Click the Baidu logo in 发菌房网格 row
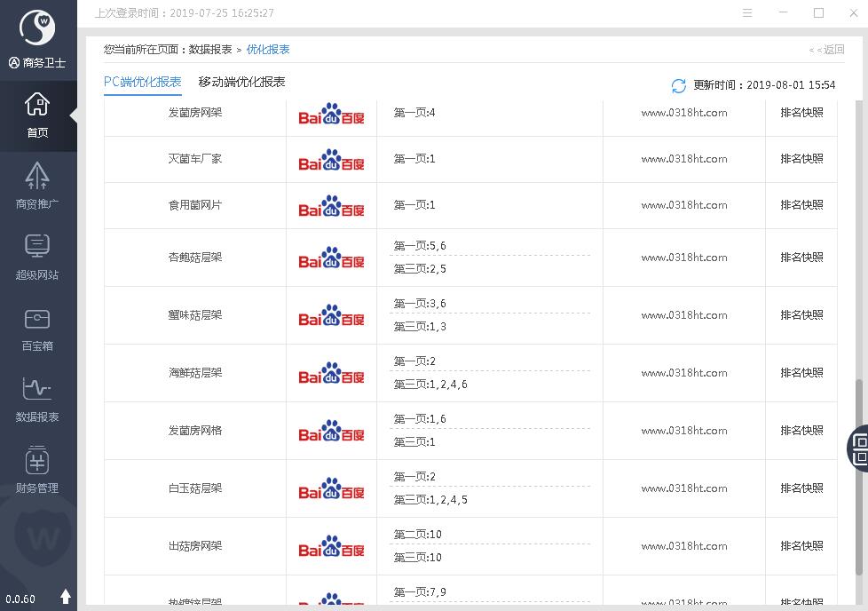Image resolution: width=868 pixels, height=611 pixels. [x=331, y=432]
